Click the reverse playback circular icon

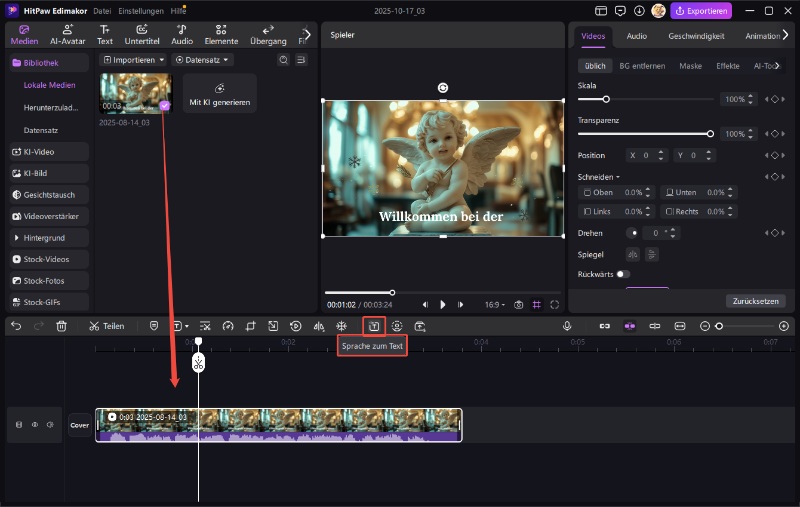pos(295,326)
